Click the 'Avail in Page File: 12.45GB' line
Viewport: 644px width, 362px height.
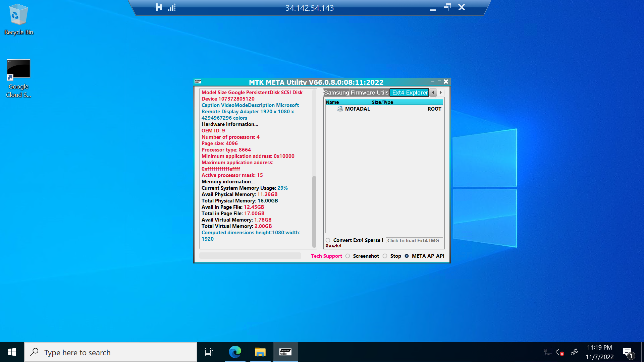tap(233, 207)
